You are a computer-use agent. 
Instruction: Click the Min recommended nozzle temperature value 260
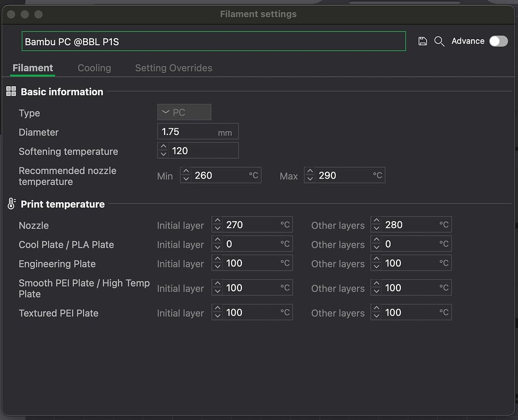point(203,175)
